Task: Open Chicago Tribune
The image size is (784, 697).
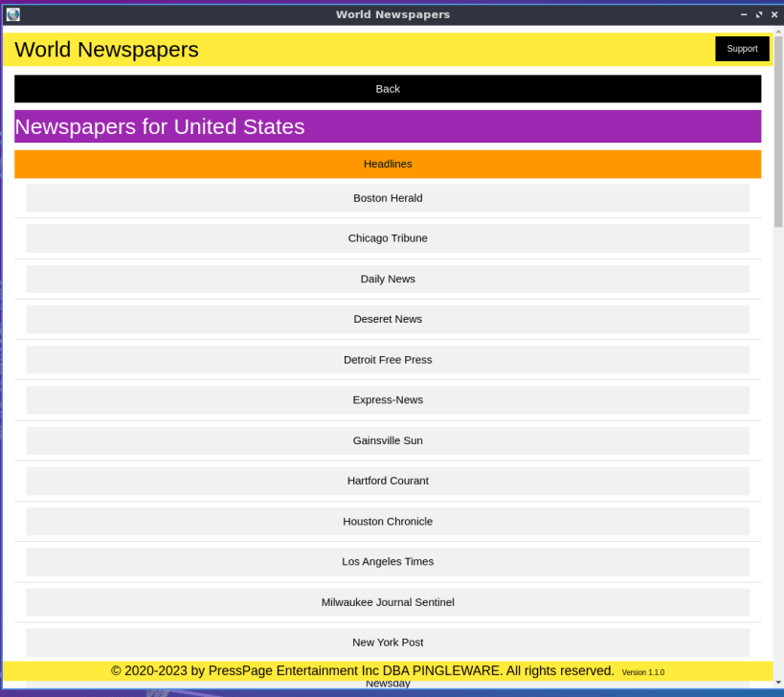Action: pyautogui.click(x=388, y=238)
